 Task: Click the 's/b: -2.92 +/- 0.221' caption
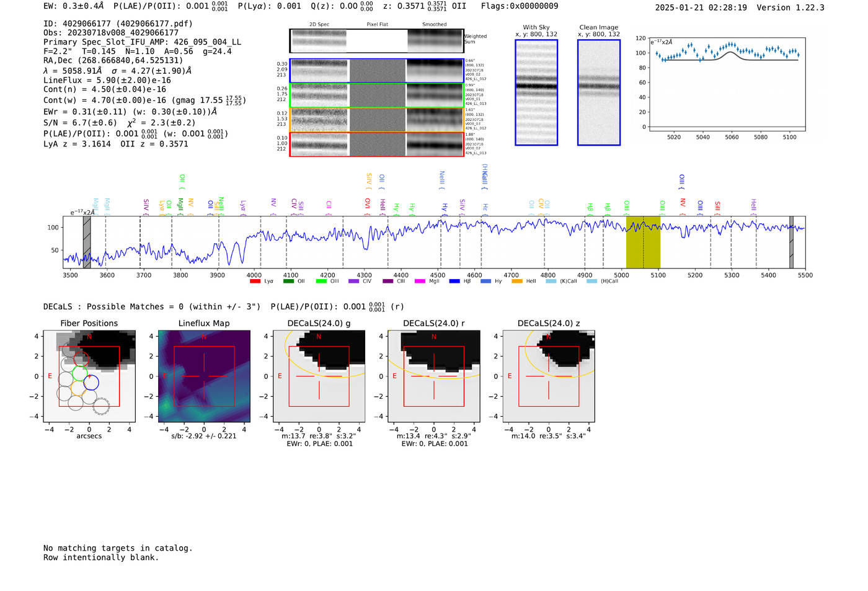pyautogui.click(x=204, y=436)
